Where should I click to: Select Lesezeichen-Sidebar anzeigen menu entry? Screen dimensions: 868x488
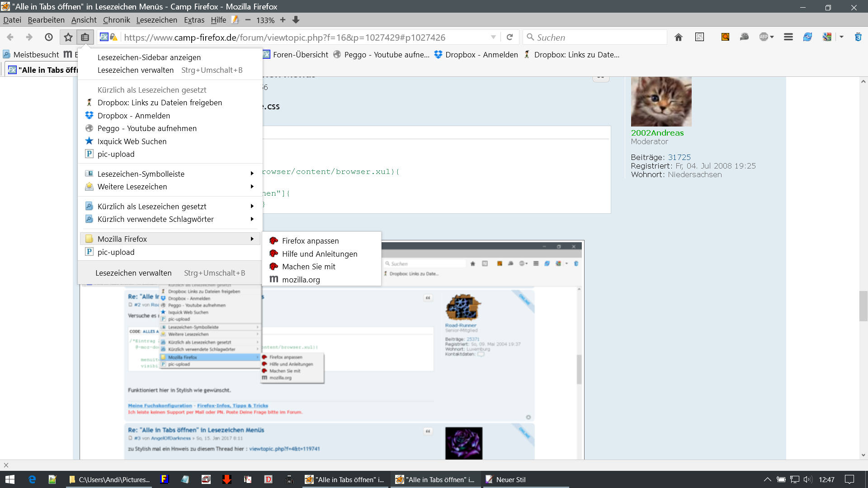pos(149,57)
